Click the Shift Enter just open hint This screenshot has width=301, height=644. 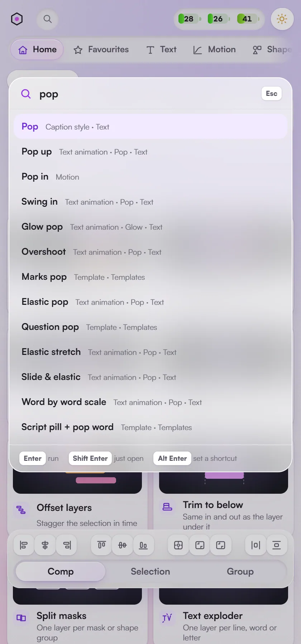pos(90,458)
